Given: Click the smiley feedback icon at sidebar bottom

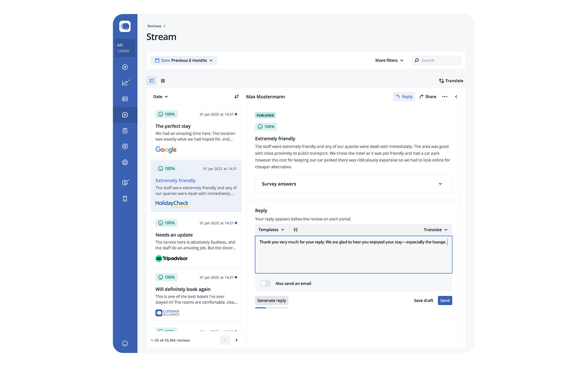Looking at the screenshot, I should [x=125, y=344].
